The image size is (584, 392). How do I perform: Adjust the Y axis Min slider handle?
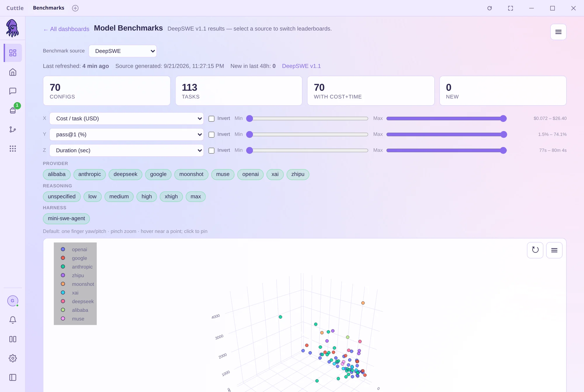[x=249, y=134]
